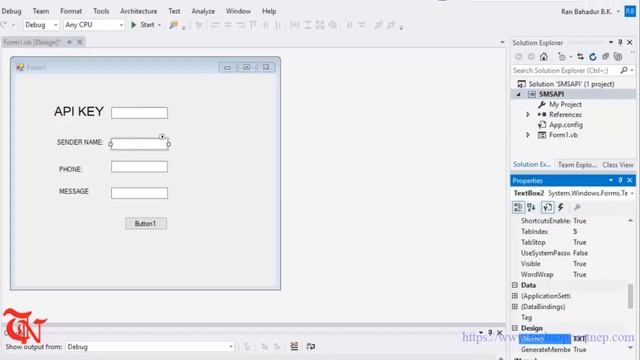
Task: Select the Form1.vb [Design] document tab
Action: tap(32, 42)
